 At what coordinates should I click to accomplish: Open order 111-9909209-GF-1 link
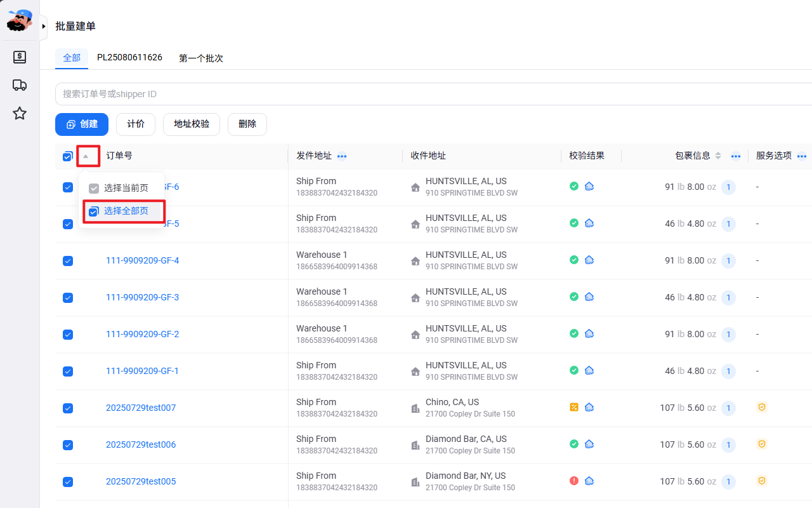click(x=143, y=371)
